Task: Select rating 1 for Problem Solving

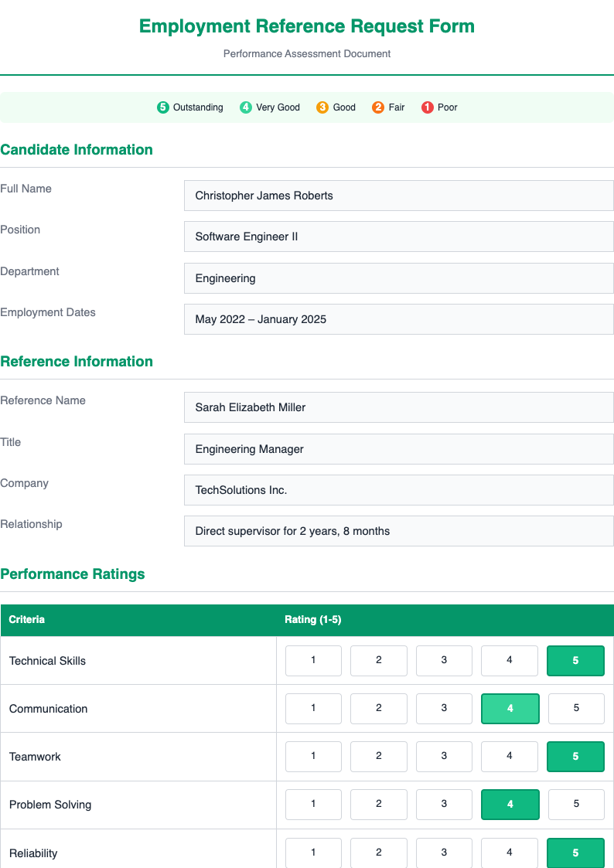Action: 313,804
